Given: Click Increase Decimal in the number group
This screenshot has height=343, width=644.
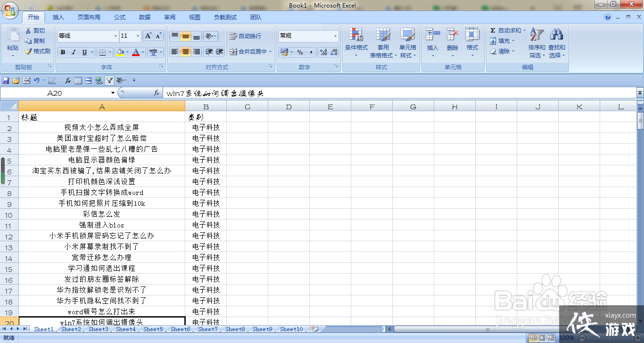Looking at the screenshot, I should (x=323, y=52).
